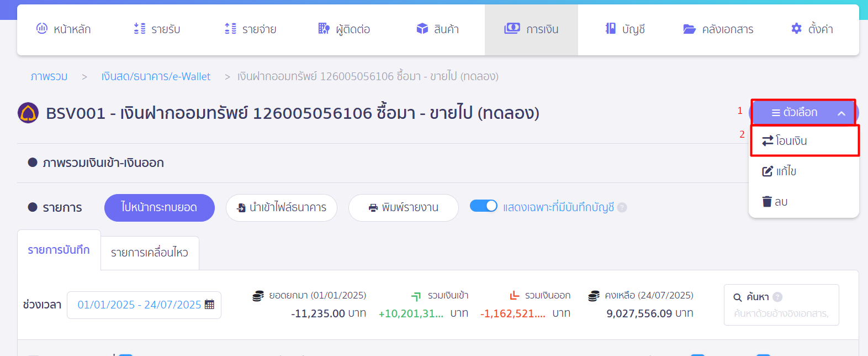Screen dimensions: 868x356
Task: Open the date range 01/01/2025 - 24/07/2025 field
Action: [144, 305]
